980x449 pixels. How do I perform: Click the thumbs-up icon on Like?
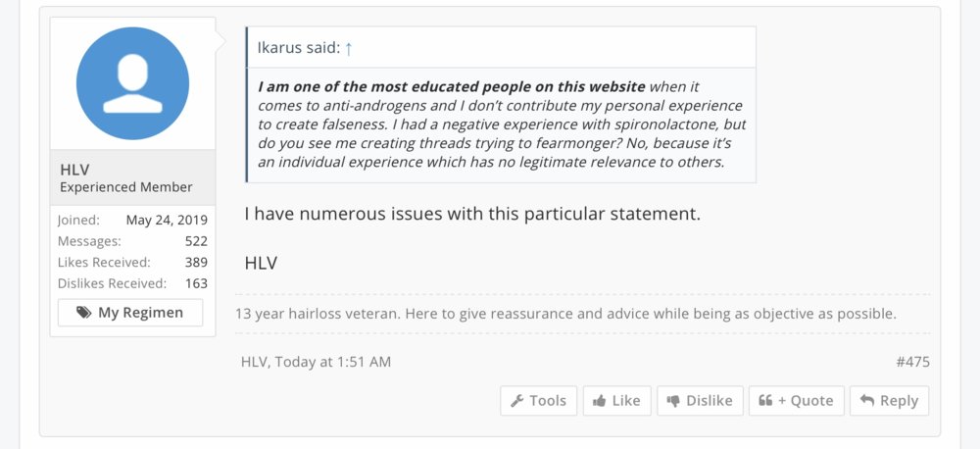599,401
